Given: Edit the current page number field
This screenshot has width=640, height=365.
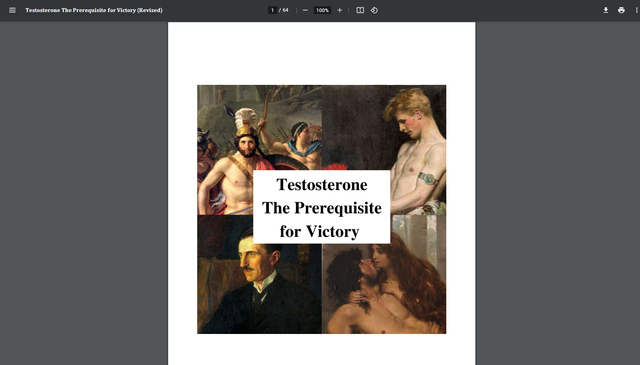Looking at the screenshot, I should pos(272,10).
